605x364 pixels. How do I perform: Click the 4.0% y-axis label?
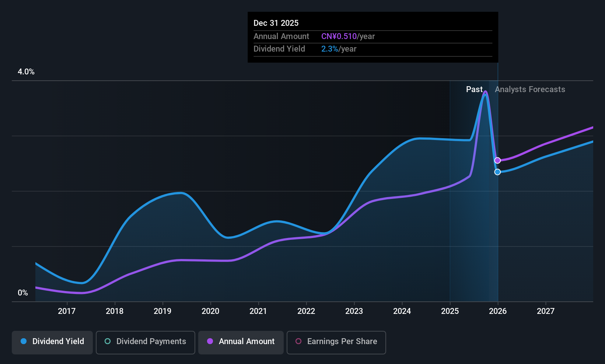[26, 72]
